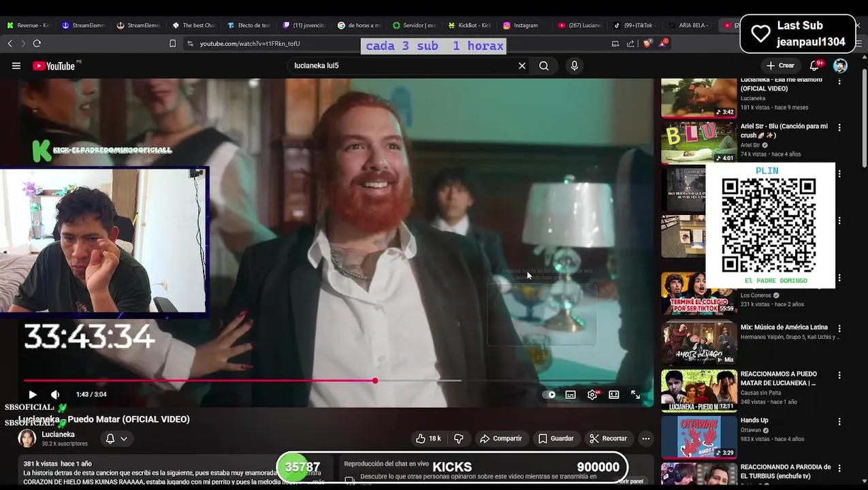
Task: Switch to the ARIA BELA tab
Action: click(x=689, y=25)
